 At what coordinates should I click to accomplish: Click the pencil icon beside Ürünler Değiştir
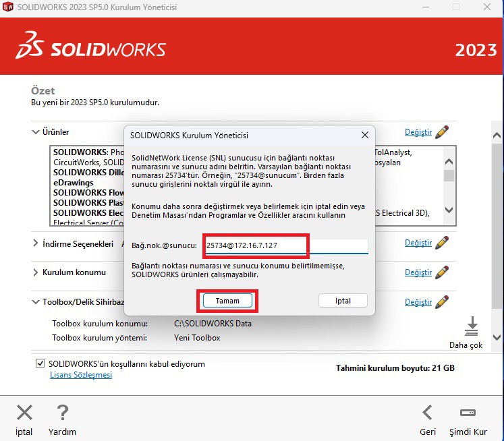pyautogui.click(x=442, y=131)
